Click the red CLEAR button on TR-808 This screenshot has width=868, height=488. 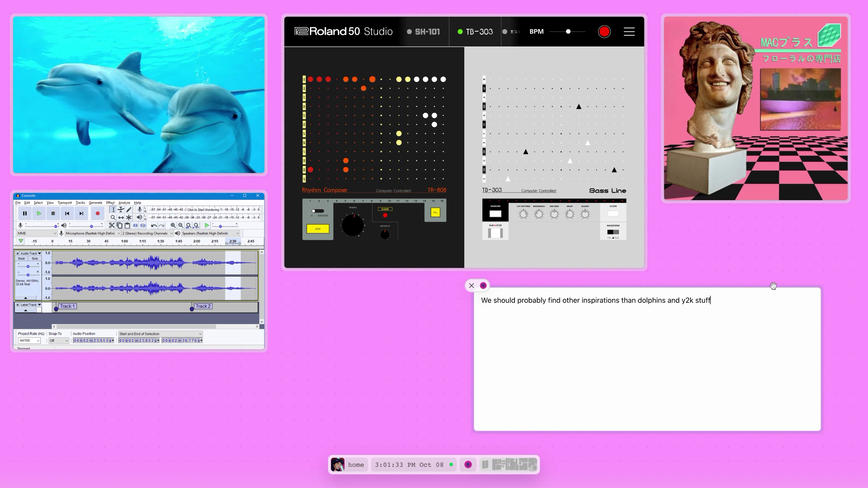385,215
